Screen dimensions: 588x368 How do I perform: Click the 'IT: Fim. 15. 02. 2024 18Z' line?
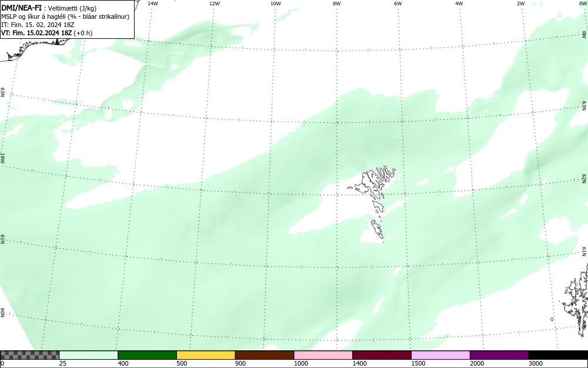[x=38, y=25]
